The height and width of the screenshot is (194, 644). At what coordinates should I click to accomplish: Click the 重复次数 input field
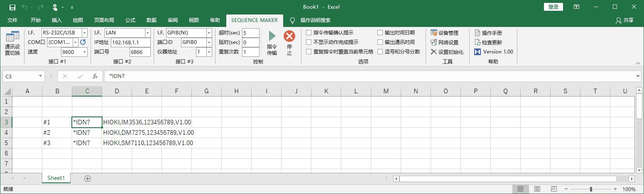pos(251,52)
